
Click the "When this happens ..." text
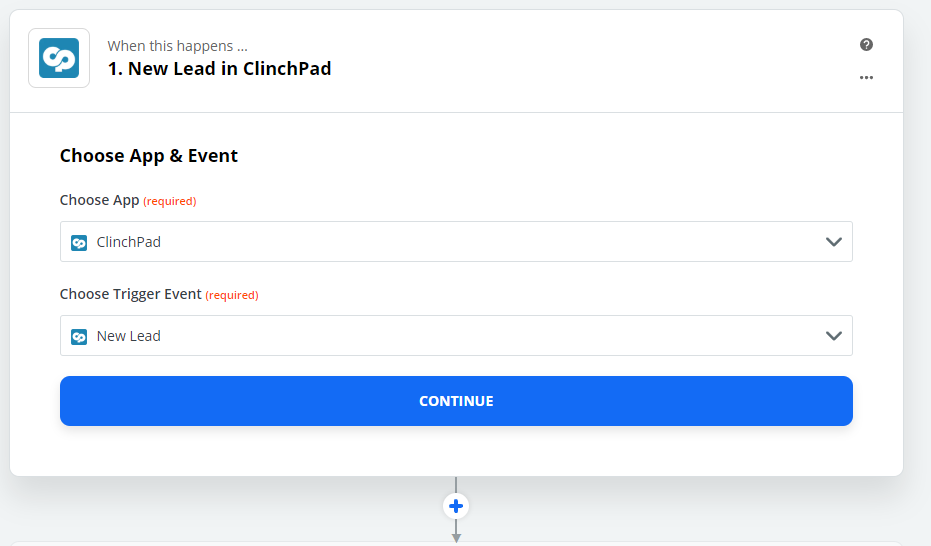(x=177, y=46)
